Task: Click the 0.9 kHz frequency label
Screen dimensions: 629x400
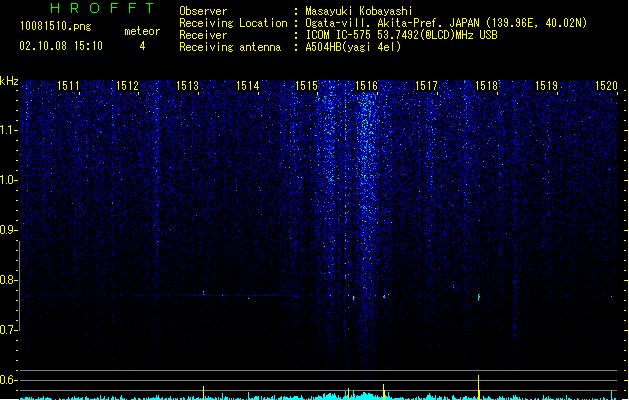Action: (x=8, y=230)
